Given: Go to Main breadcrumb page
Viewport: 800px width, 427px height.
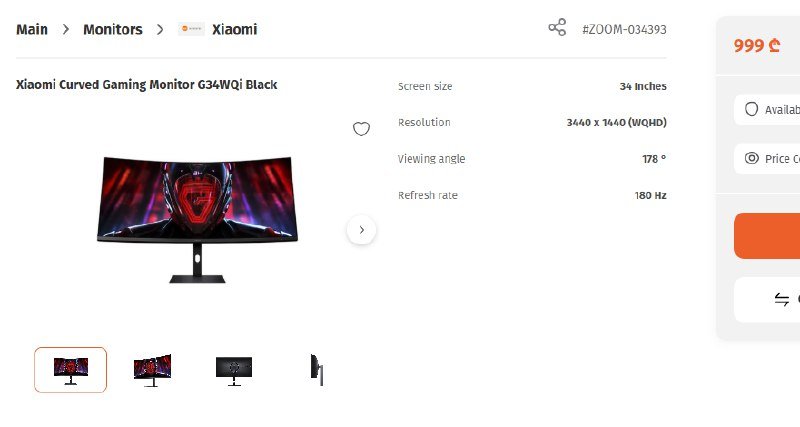Looking at the screenshot, I should [x=32, y=30].
